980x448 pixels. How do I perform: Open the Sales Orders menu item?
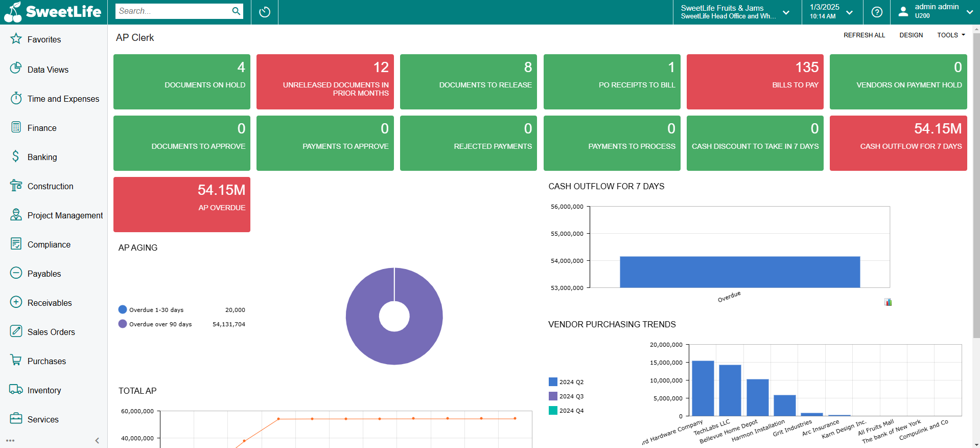pyautogui.click(x=51, y=332)
